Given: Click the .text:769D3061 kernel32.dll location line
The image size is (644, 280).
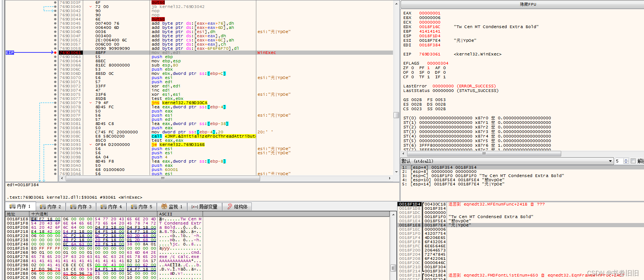Looking at the screenshot, I should [74, 198].
